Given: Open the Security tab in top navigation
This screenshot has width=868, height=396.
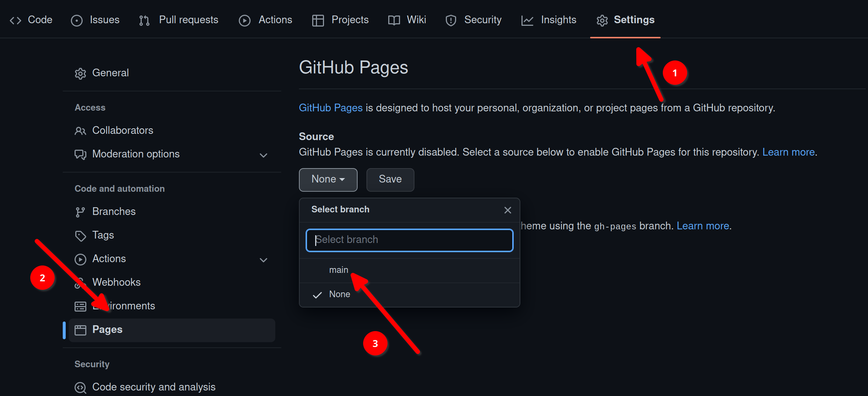Looking at the screenshot, I should 473,20.
